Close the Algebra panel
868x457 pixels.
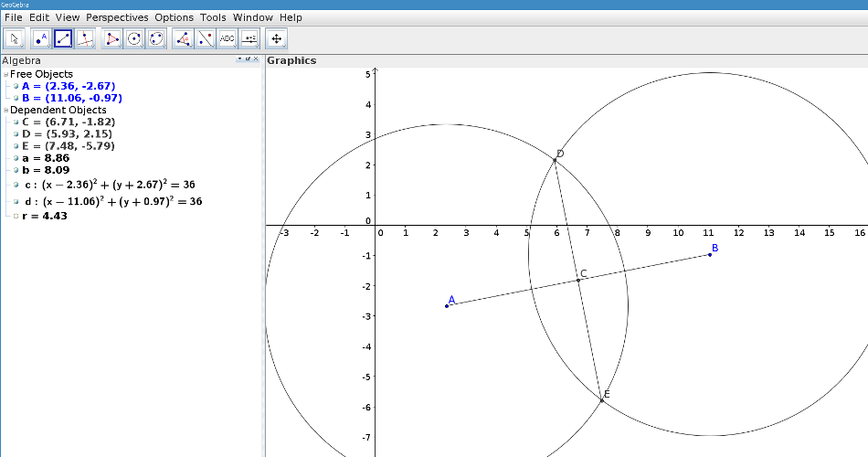(x=256, y=58)
